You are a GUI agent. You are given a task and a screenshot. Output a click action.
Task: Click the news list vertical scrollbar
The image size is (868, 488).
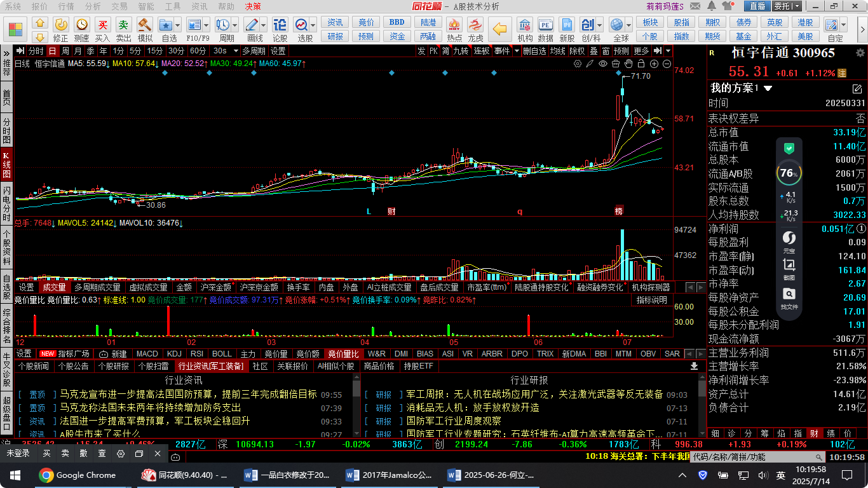tap(356, 407)
